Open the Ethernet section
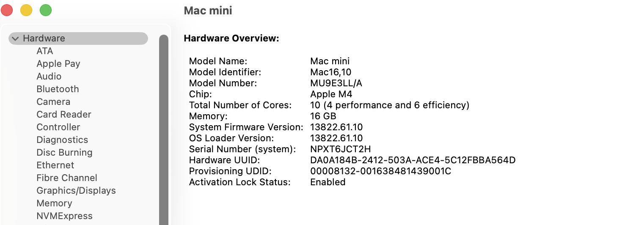This screenshot has height=225, width=644. point(55,165)
